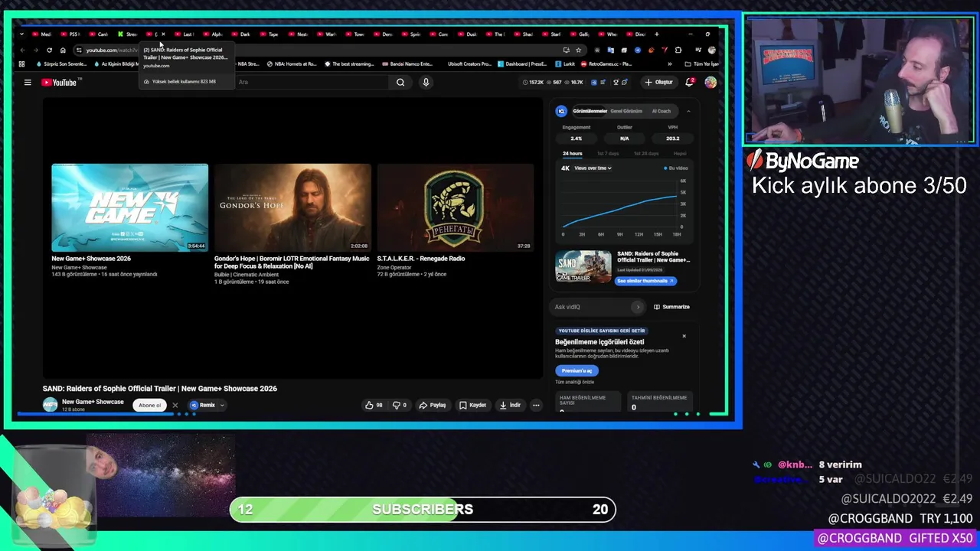Reload the page with refresh icon
Screen dimensions: 980x551
(x=49, y=51)
